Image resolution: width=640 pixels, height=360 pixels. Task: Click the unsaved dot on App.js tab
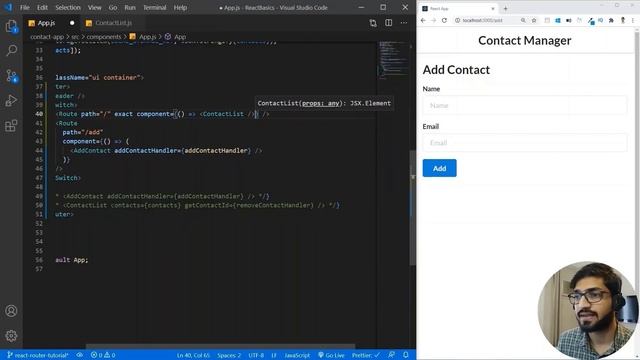point(72,23)
